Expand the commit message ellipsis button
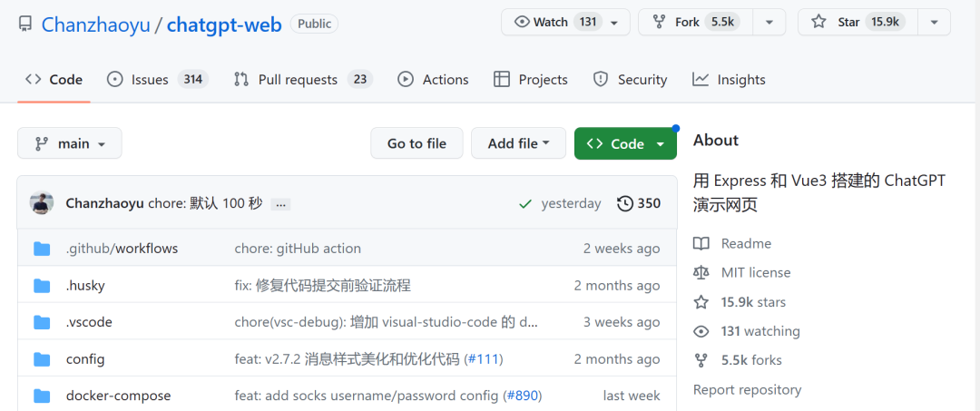980x411 pixels. coord(280,204)
